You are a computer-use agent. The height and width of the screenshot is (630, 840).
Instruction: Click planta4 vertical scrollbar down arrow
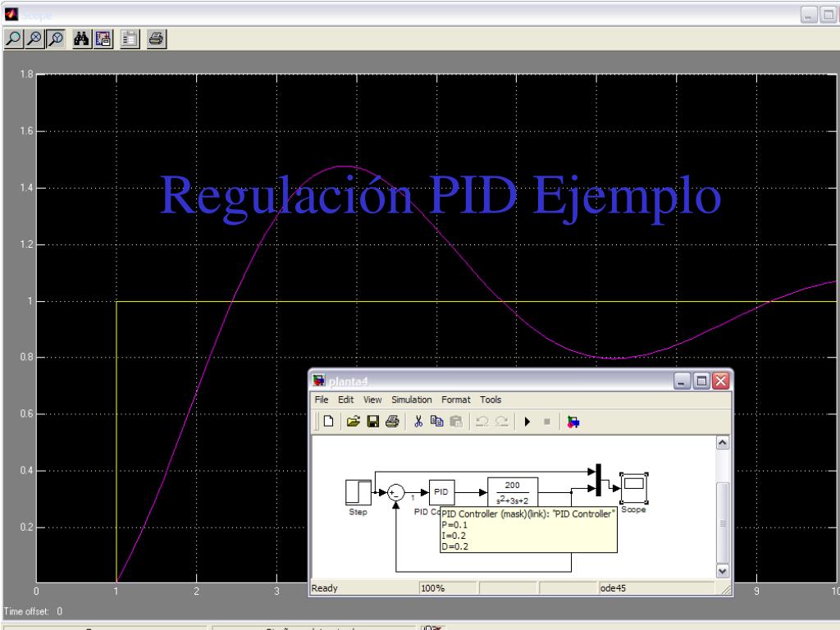(722, 571)
